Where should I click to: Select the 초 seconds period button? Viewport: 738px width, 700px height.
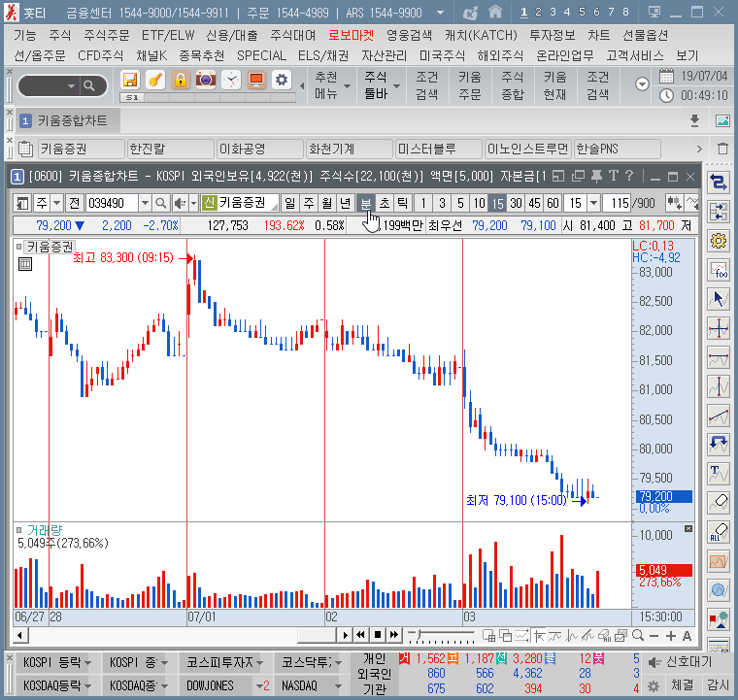[x=385, y=203]
